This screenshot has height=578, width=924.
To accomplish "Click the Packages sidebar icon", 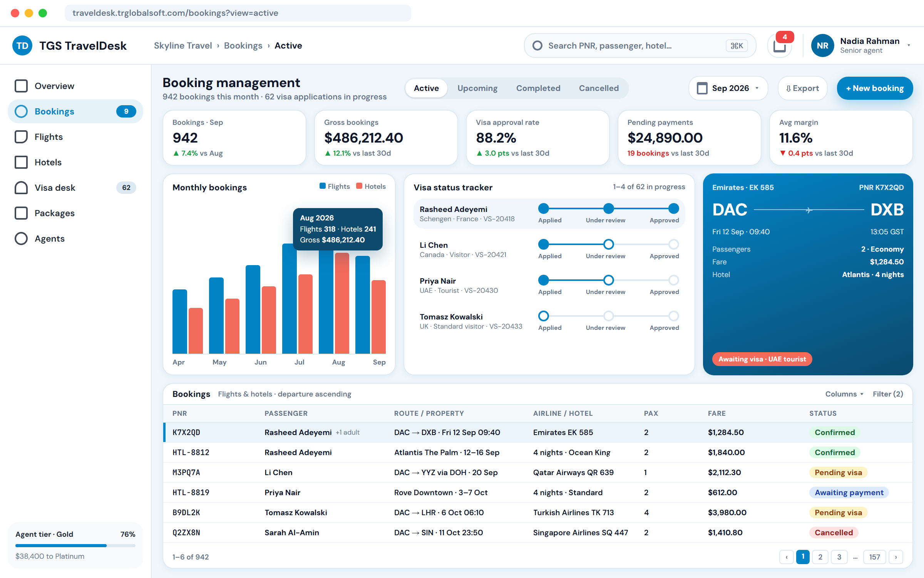I will [x=21, y=213].
